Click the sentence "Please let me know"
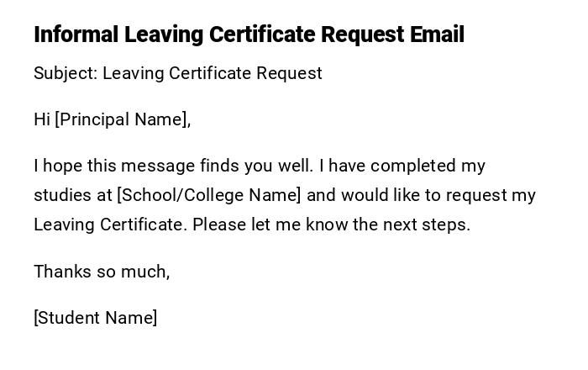Screen dimensions: 588x370 269,225
